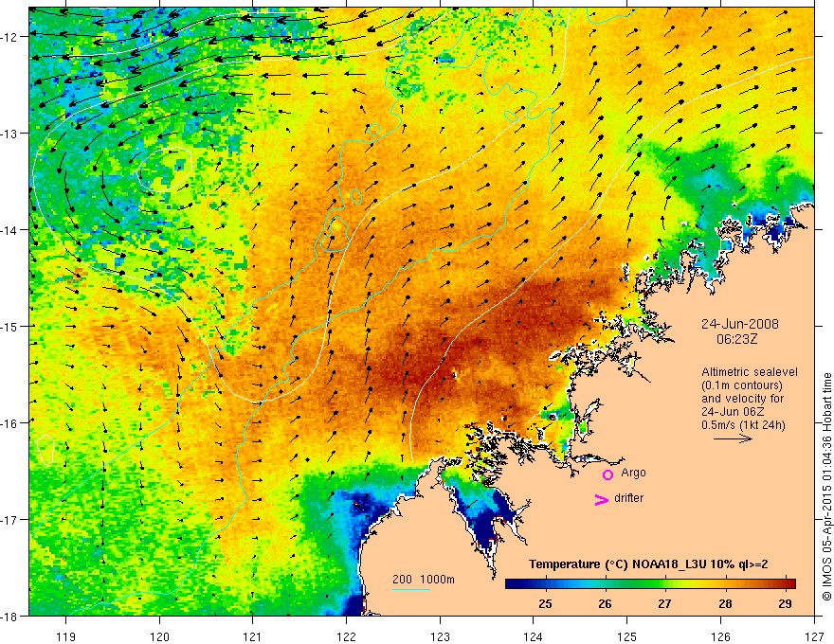This screenshot has width=834, height=644.
Task: Click the colorbar tick label 27
Action: click(x=664, y=603)
